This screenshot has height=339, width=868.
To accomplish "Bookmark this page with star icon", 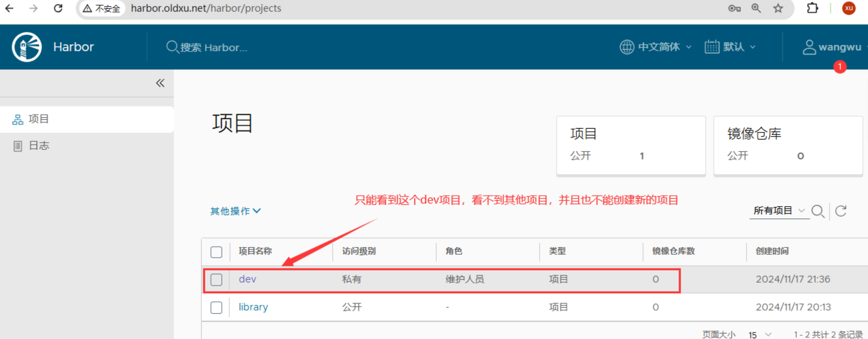I will (778, 8).
